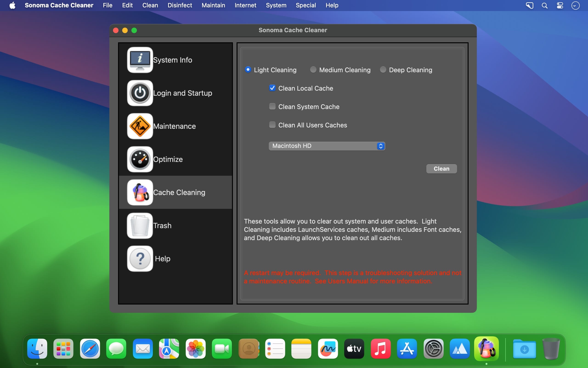Uncheck Clean Local Cache checkbox
The image size is (588, 368).
[x=272, y=88]
